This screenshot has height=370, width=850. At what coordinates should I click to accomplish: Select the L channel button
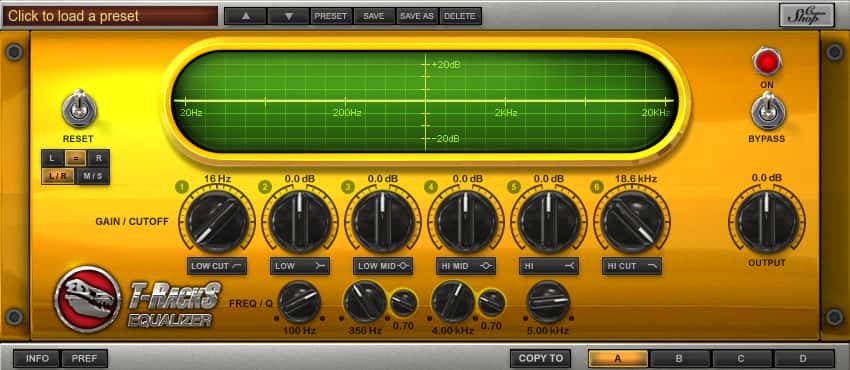(53, 158)
